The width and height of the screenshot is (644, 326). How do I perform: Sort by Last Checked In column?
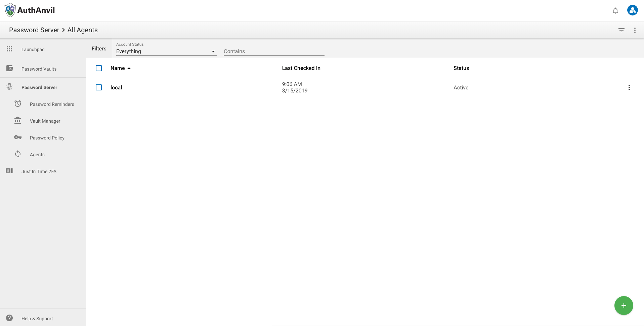pyautogui.click(x=301, y=68)
